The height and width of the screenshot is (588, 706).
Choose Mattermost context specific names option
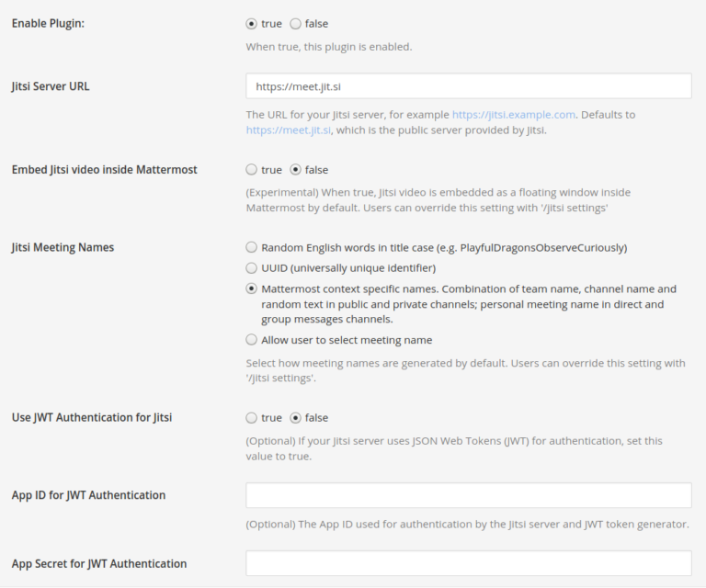pos(252,288)
